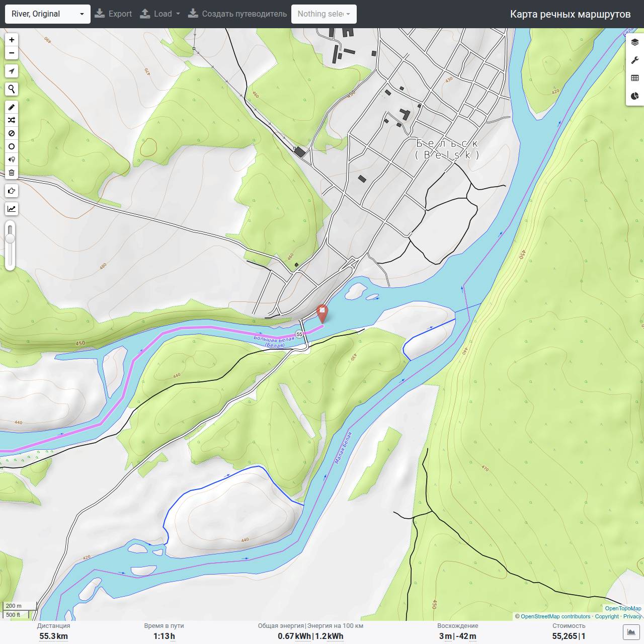Image resolution: width=644 pixels, height=644 pixels.
Task: Toggle the elevation chart button
Action: 631,631
